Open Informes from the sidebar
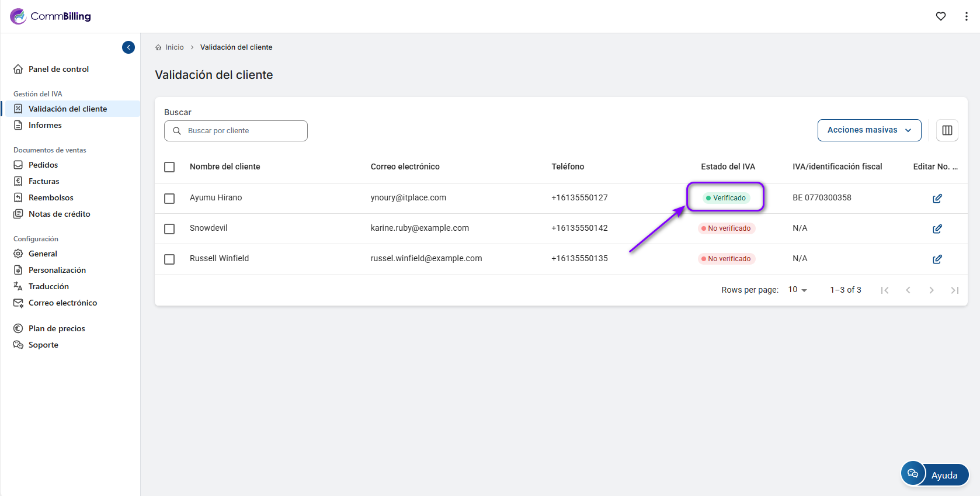 pos(45,125)
